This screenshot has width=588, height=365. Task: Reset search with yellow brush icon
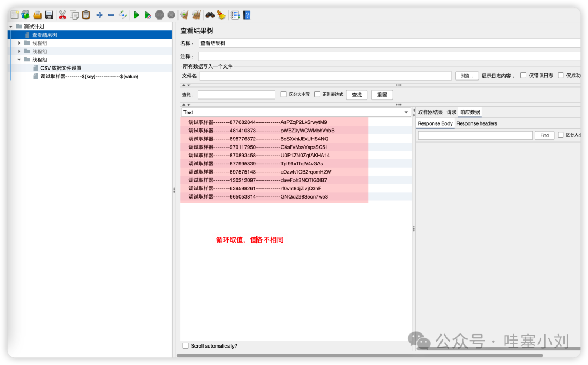tap(222, 15)
